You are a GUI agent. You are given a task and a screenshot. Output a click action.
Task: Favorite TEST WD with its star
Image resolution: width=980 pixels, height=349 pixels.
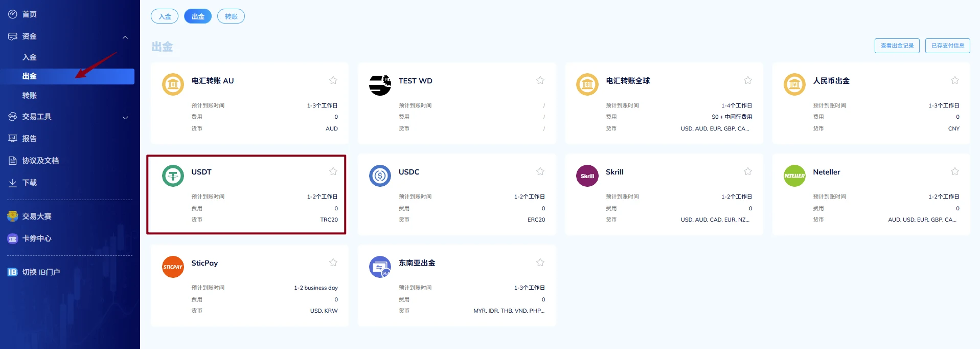tap(540, 80)
